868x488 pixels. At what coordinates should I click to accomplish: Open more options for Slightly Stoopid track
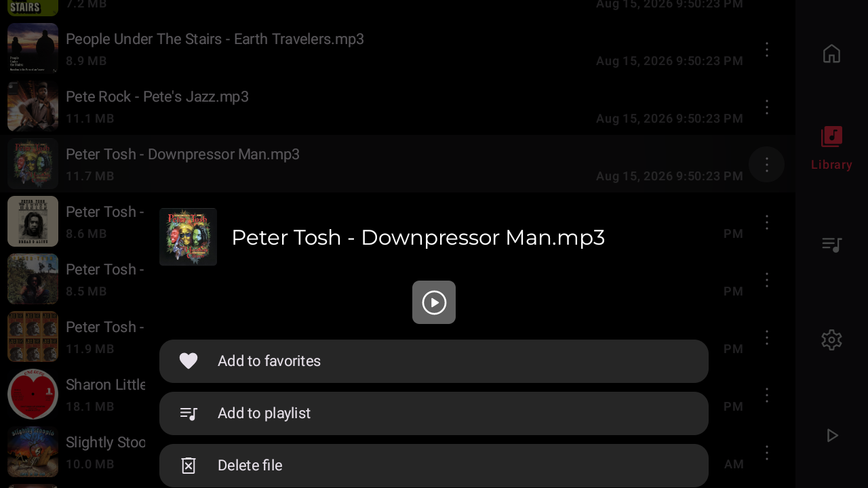point(767,453)
